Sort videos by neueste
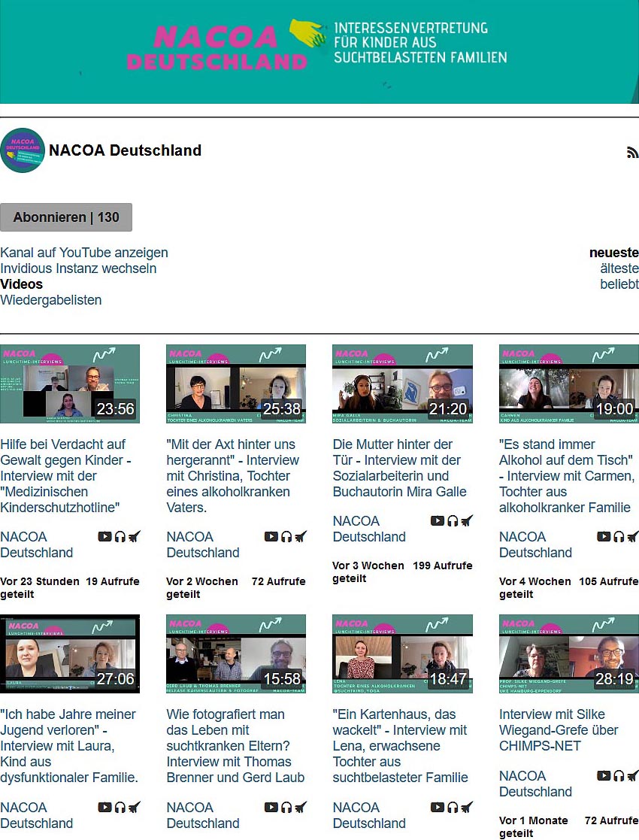The height and width of the screenshot is (840, 639). pos(614,253)
